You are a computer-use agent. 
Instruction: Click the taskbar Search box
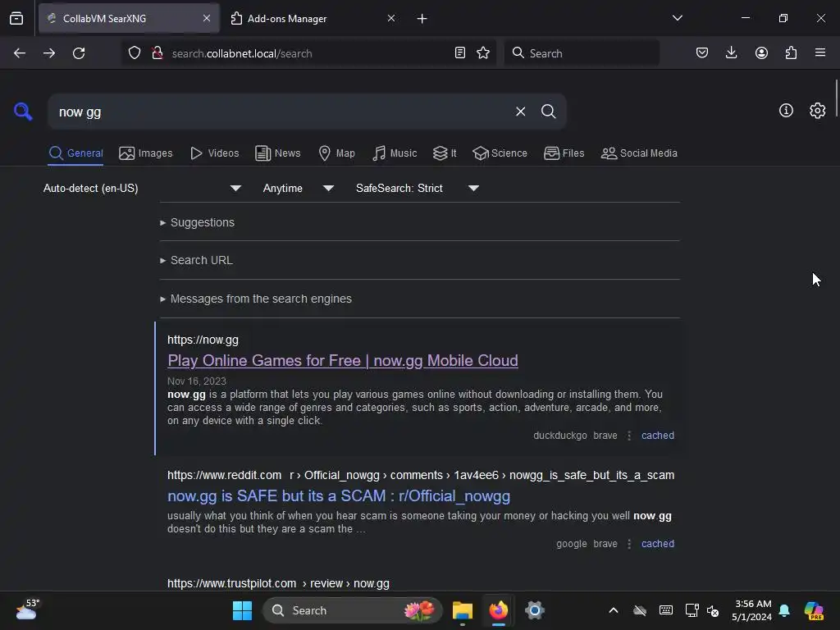pos(353,610)
